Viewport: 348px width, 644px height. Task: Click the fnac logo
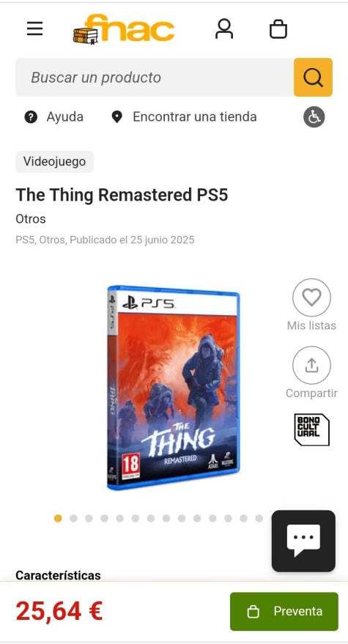[x=124, y=29]
